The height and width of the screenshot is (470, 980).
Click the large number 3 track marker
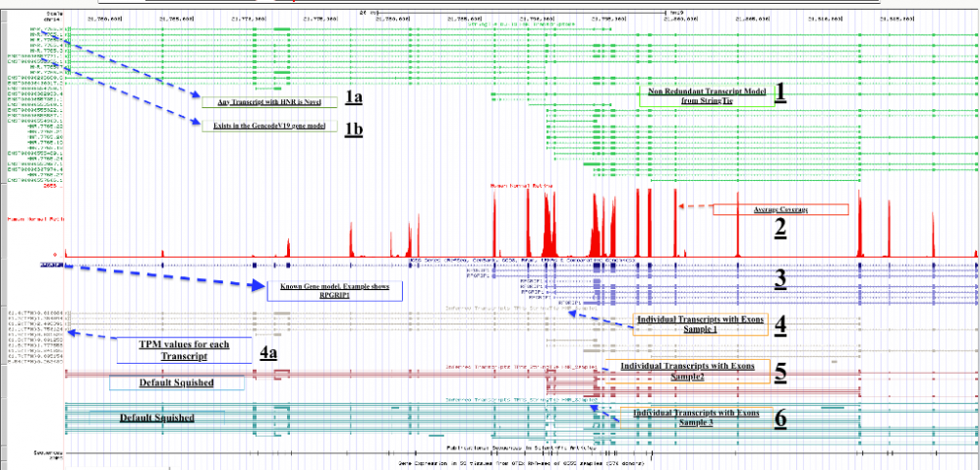tap(778, 279)
